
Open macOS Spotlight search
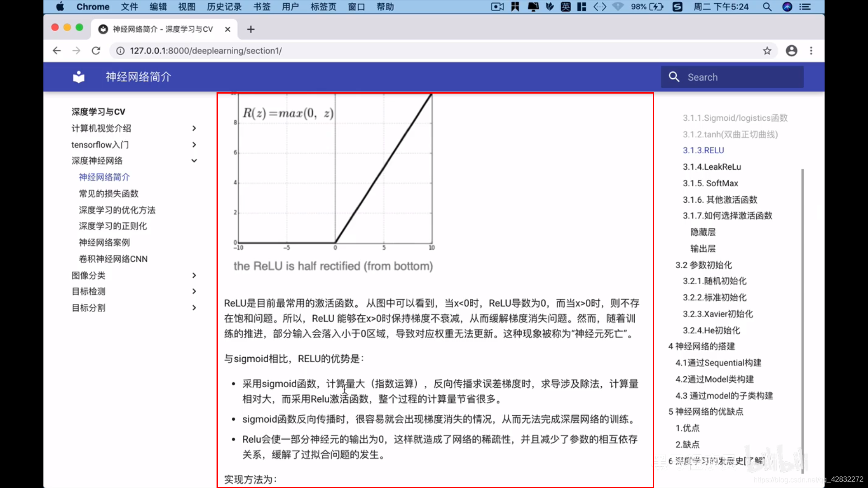[767, 7]
